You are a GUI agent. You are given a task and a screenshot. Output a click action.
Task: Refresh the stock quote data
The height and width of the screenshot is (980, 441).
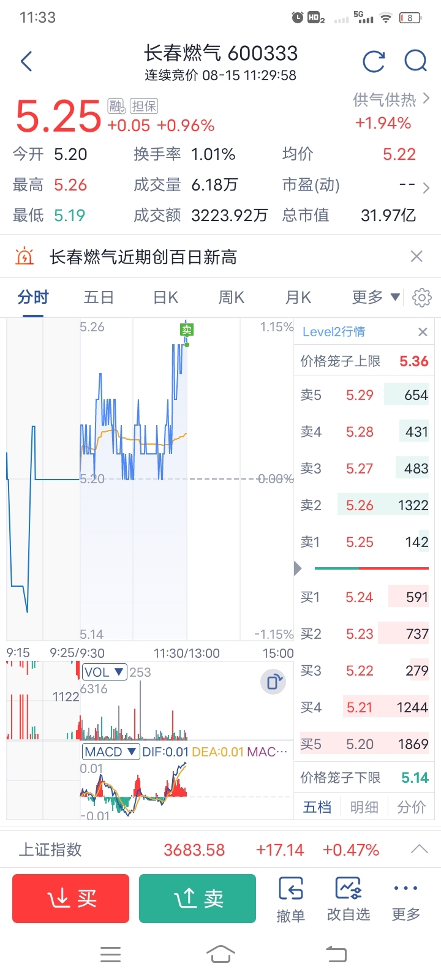(x=374, y=61)
